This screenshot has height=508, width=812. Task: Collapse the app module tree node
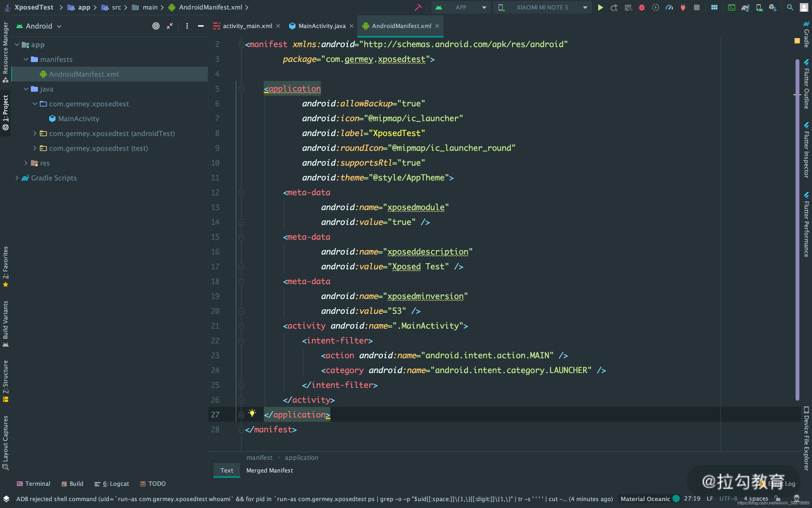click(x=17, y=44)
